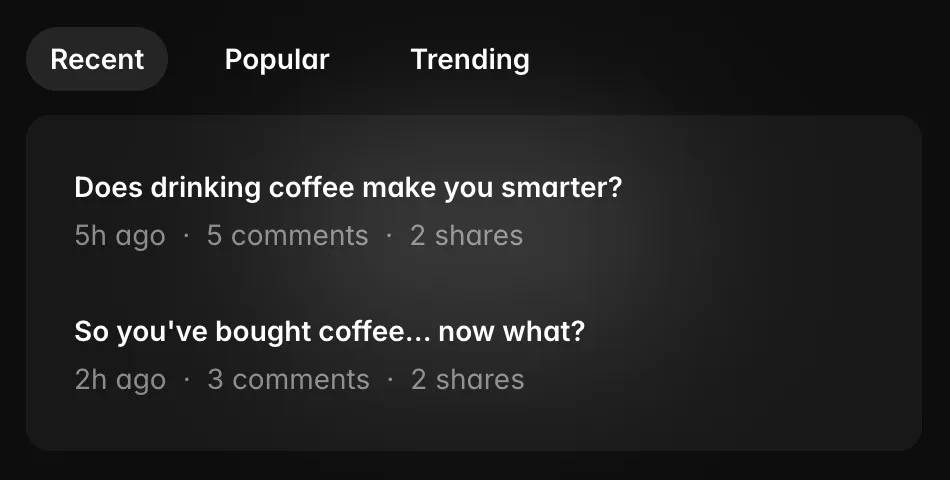Click the dot between "3 comments" and "2 shares"
Image resolution: width=950 pixels, height=480 pixels.
click(x=390, y=380)
